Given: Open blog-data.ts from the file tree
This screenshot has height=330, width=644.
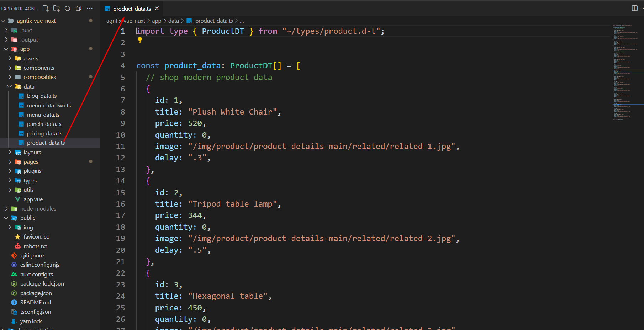Looking at the screenshot, I should (42, 96).
